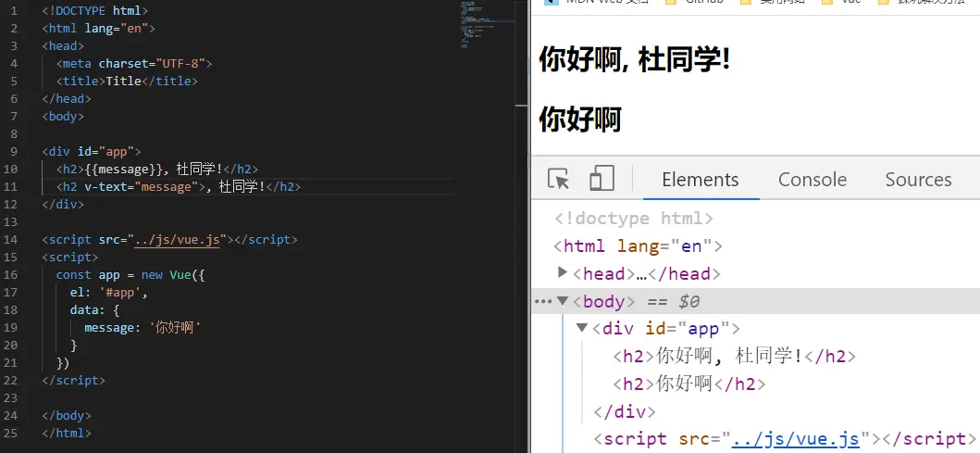Collapse the div id="app" node triangle
The width and height of the screenshot is (980, 453).
(582, 327)
